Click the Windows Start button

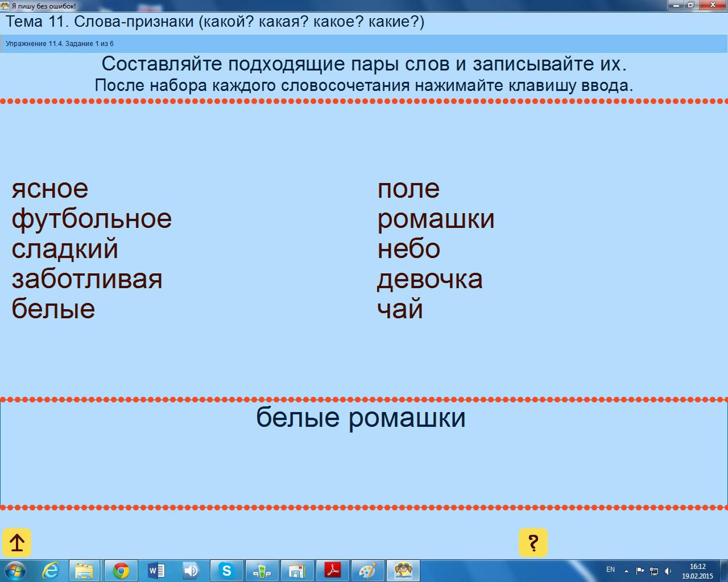[x=15, y=571]
